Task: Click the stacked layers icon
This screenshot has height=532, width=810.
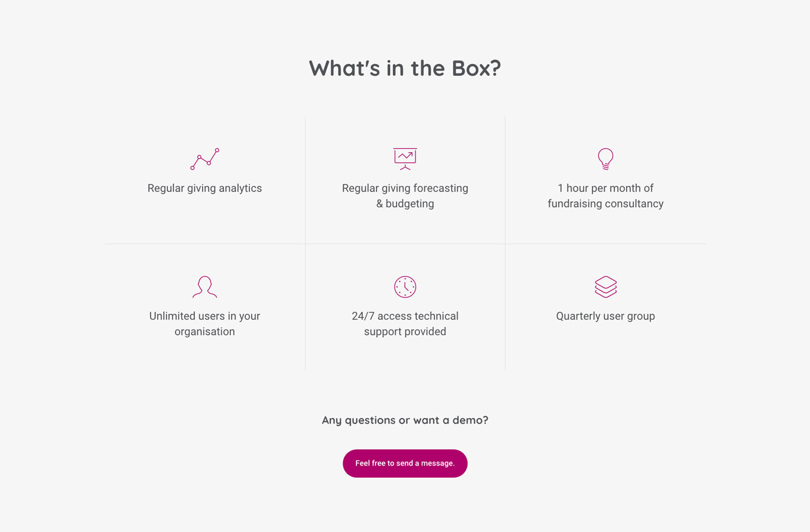Action: click(606, 287)
